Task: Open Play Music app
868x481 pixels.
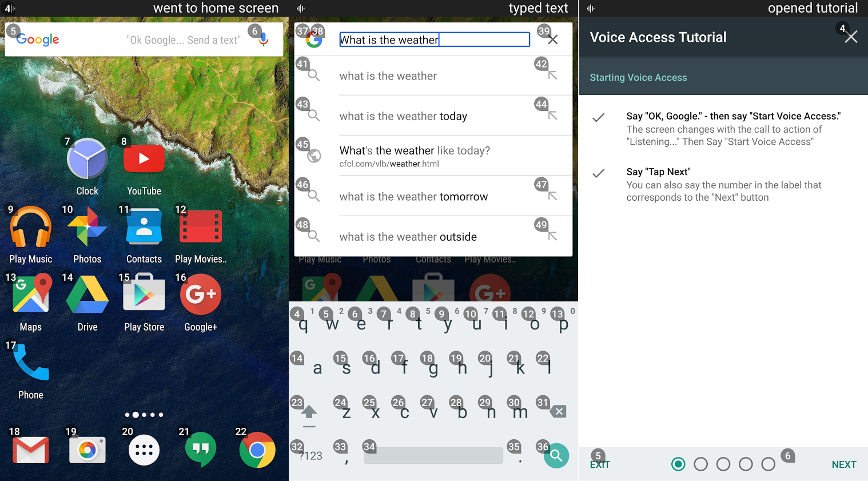Action: pyautogui.click(x=31, y=228)
